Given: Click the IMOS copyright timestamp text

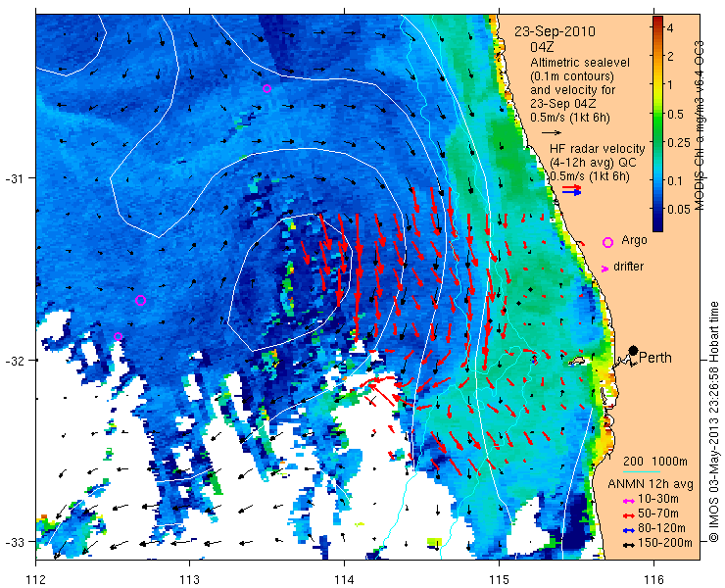Looking at the screenshot, I should click(713, 422).
